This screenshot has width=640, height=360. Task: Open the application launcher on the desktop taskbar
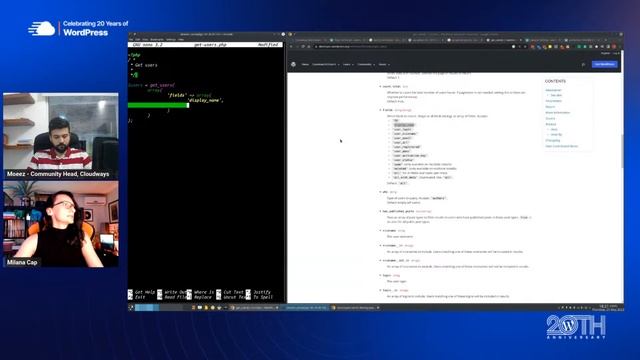(x=131, y=307)
